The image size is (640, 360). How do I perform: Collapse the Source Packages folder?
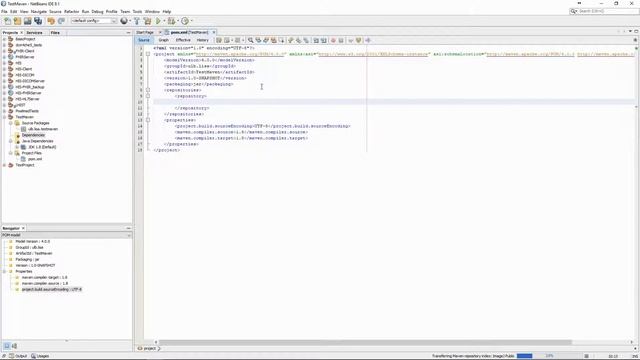point(11,123)
